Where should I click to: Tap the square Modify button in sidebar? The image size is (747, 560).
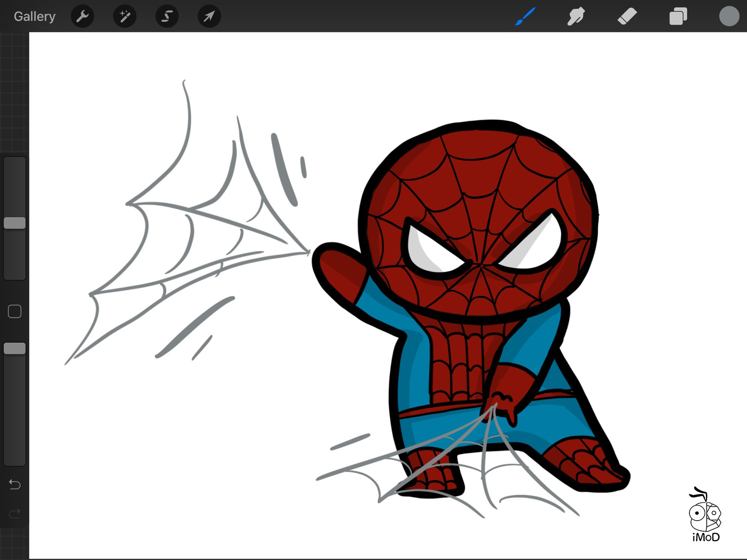[15, 312]
